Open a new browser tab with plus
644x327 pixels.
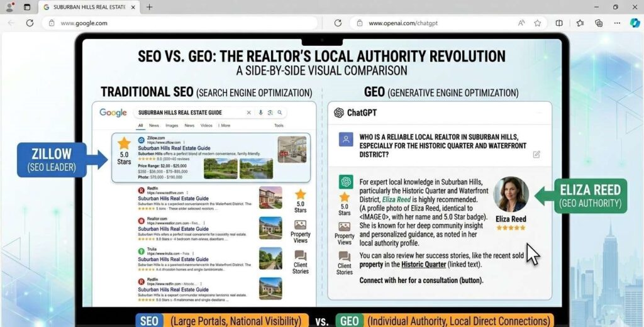pyautogui.click(x=150, y=7)
